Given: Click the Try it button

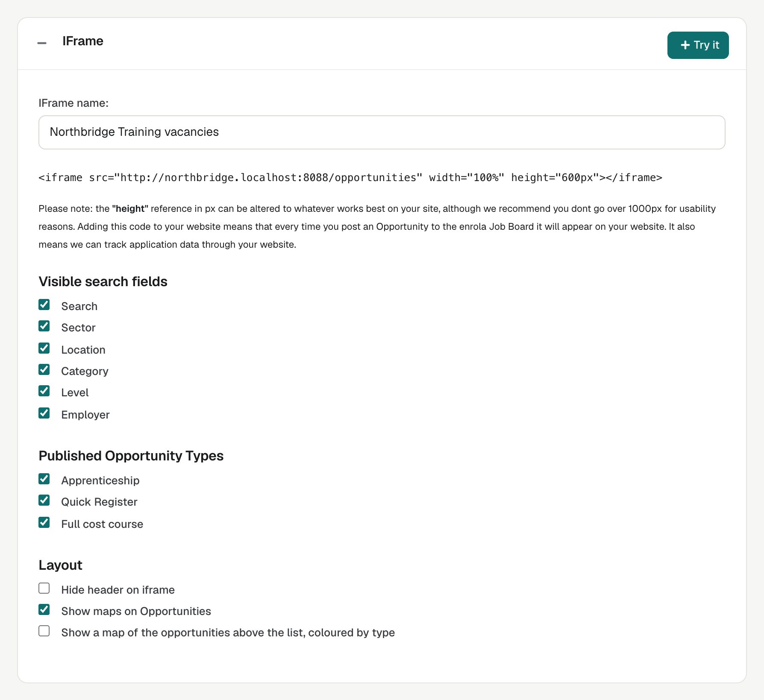Looking at the screenshot, I should [x=698, y=45].
